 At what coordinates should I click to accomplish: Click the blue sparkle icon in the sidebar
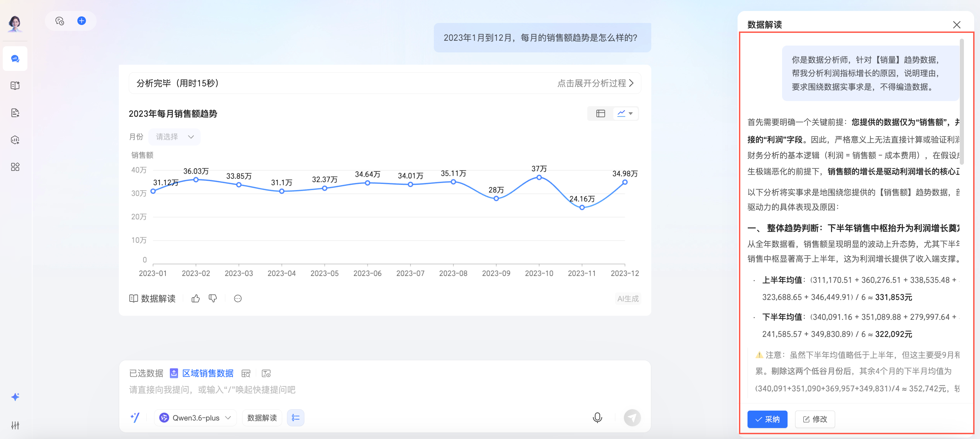[15, 397]
